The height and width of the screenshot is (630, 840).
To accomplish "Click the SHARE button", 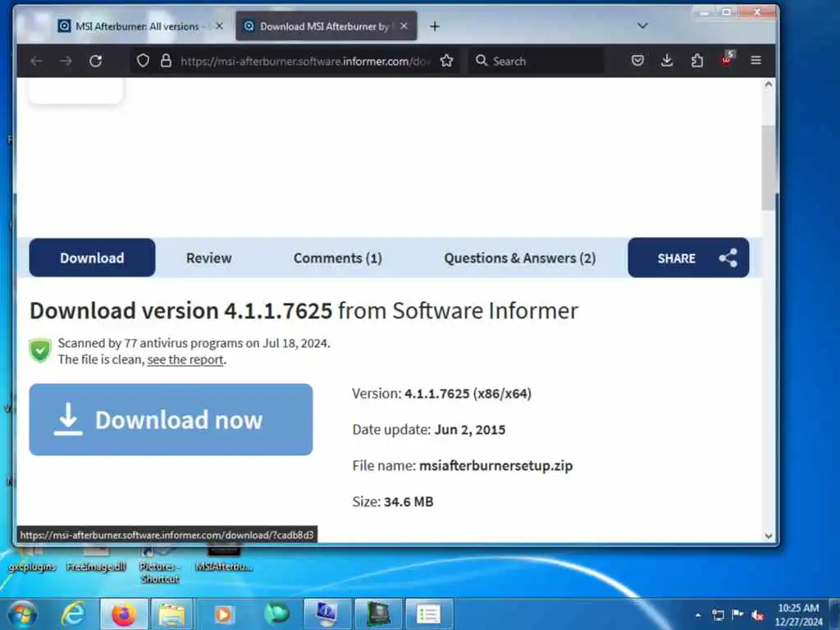I will pos(688,258).
